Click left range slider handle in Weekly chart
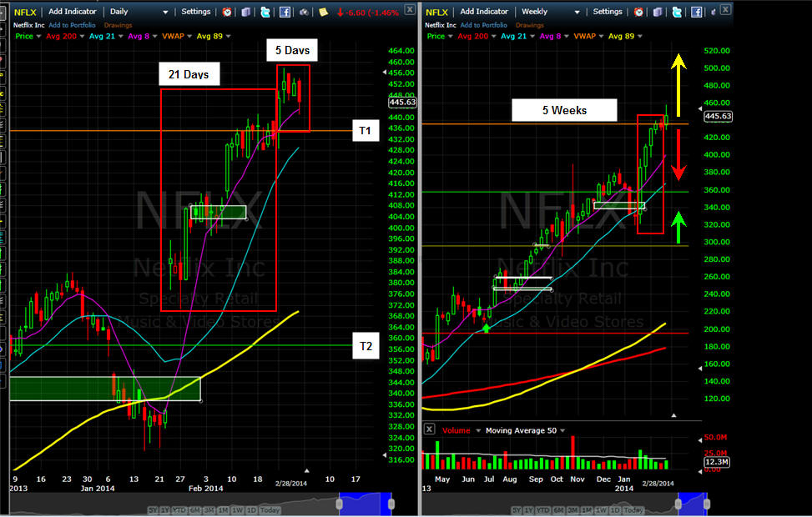Screen dimensions: 812x517 (678, 504)
